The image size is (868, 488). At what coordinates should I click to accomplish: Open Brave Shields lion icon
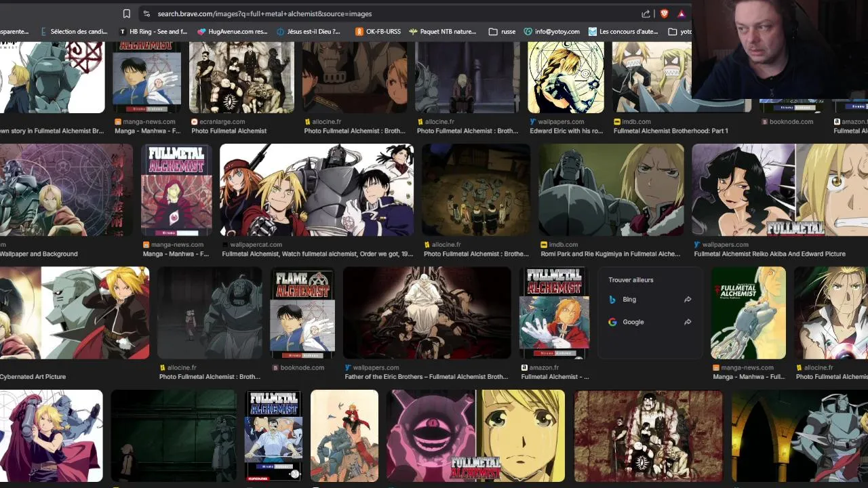[664, 14]
